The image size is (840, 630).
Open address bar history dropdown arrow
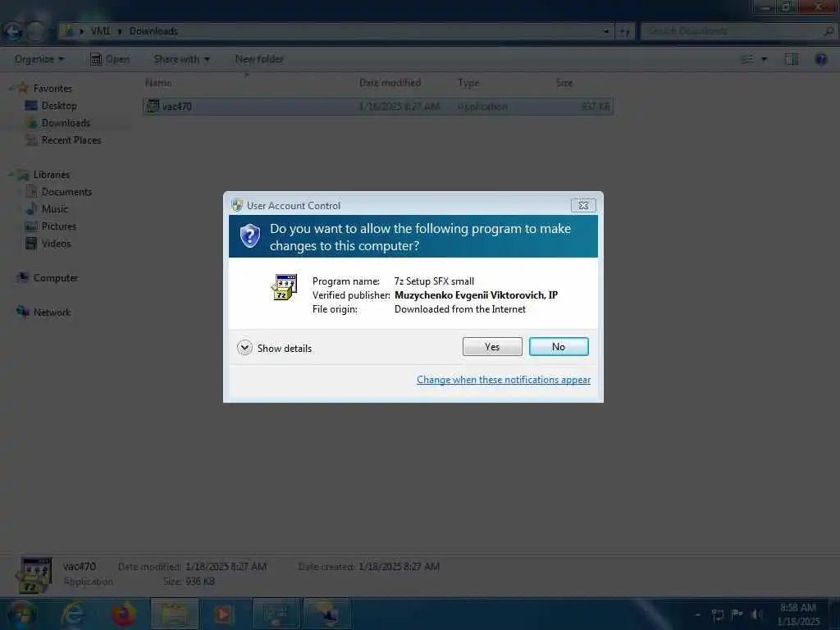[606, 32]
